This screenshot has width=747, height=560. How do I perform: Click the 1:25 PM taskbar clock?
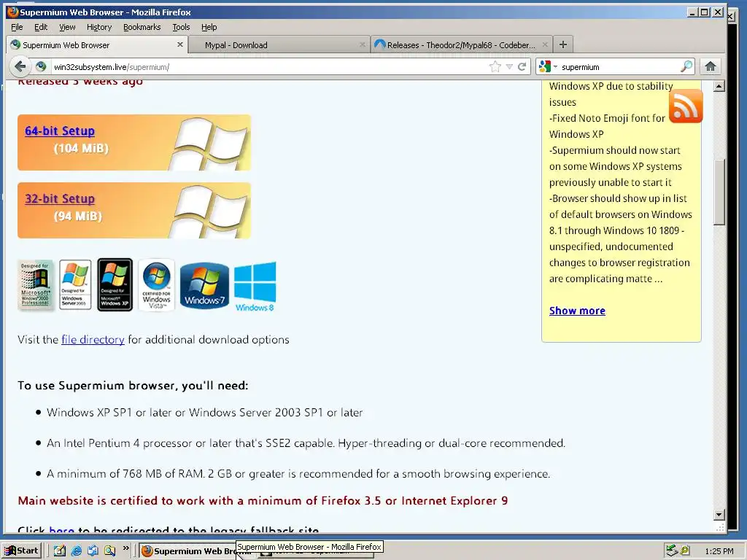point(719,551)
